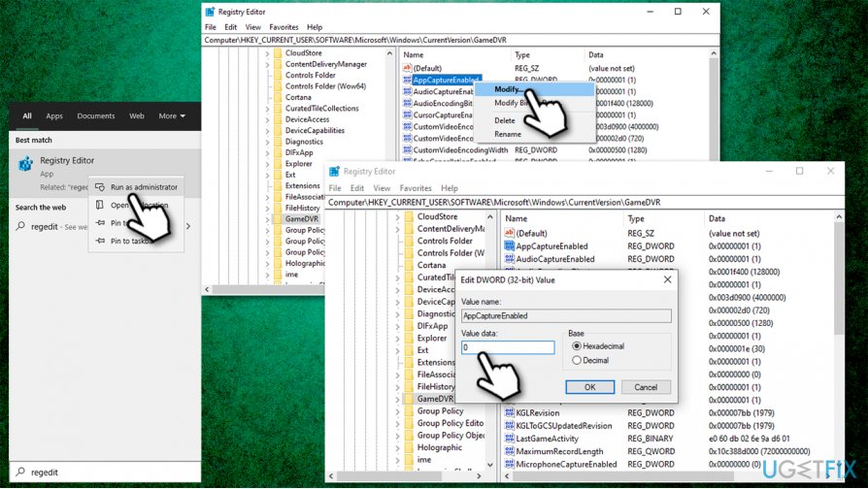Select Pin to taskbar option

(x=136, y=241)
